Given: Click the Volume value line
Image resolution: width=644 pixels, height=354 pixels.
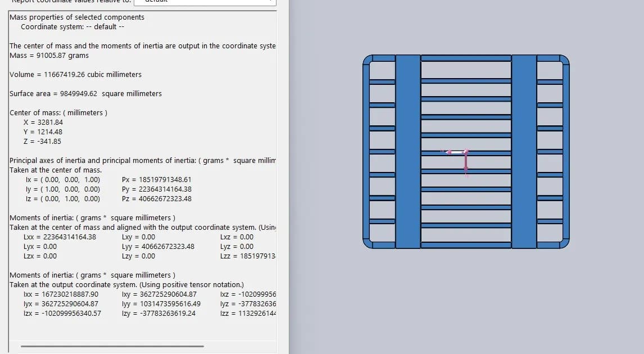Looking at the screenshot, I should (x=75, y=74).
